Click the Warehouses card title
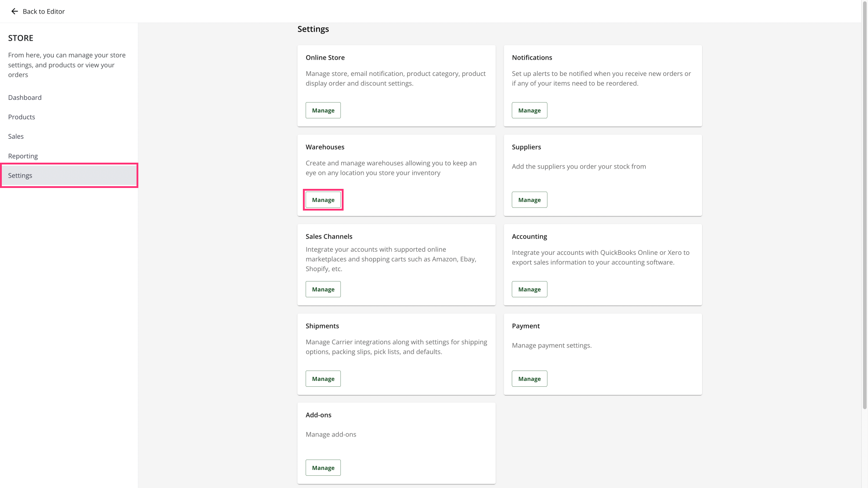Viewport: 868px width, 488px height. click(325, 147)
